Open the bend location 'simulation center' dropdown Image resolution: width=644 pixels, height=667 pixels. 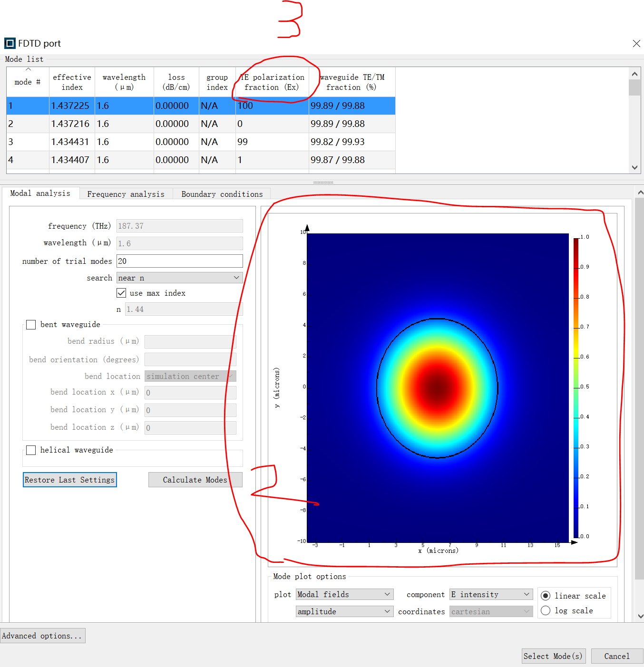[x=190, y=376]
